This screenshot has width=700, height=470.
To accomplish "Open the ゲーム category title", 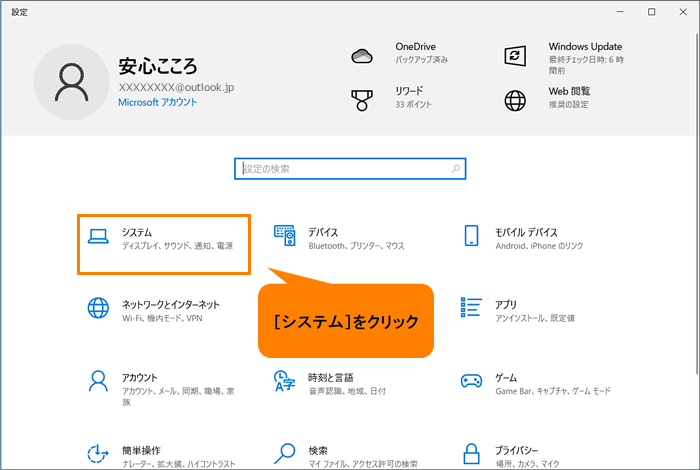I will pos(506,378).
